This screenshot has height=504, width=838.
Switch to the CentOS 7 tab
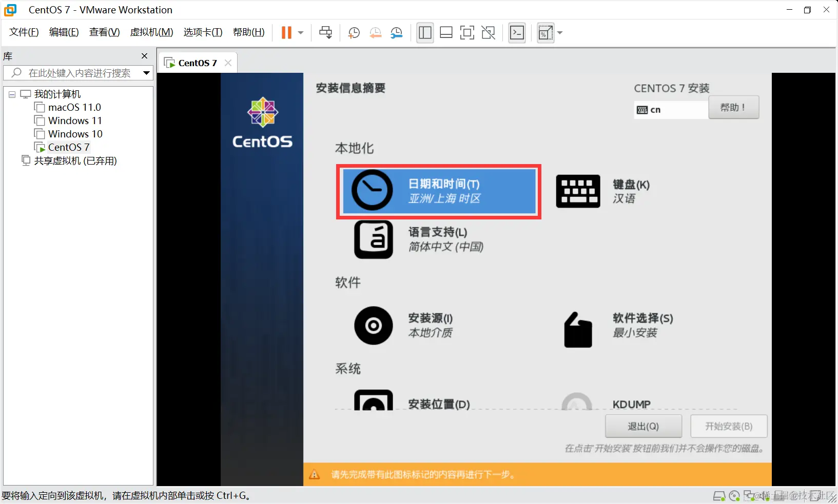pyautogui.click(x=198, y=63)
